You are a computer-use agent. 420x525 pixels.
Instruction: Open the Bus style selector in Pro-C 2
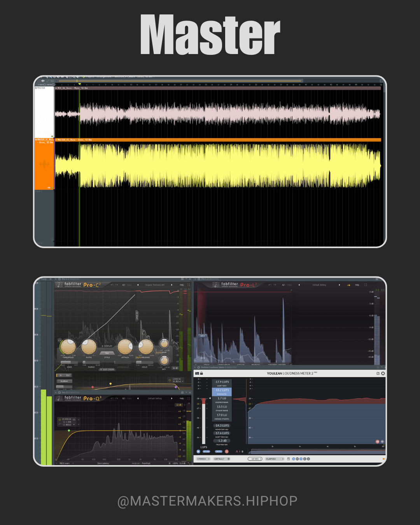107,353
